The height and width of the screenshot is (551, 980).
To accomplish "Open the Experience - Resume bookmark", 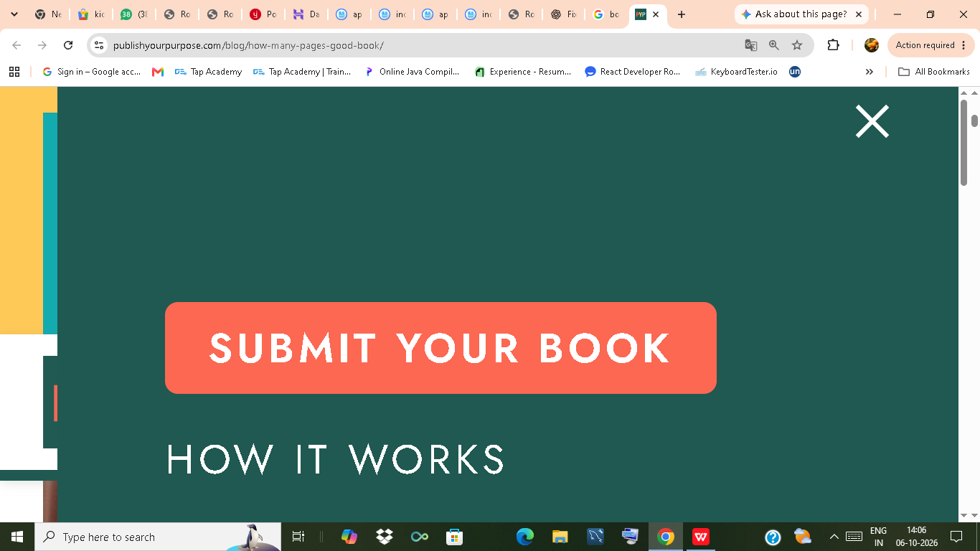I will pyautogui.click(x=523, y=72).
